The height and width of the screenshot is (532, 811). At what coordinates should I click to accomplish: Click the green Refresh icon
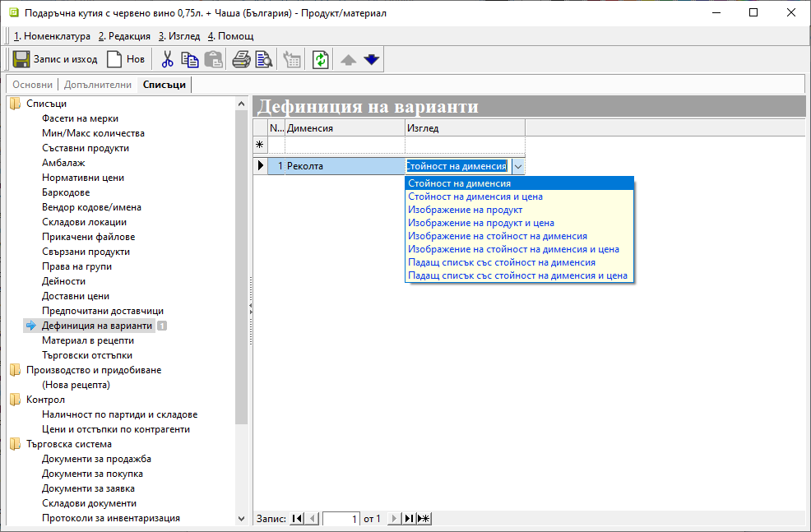coord(321,59)
